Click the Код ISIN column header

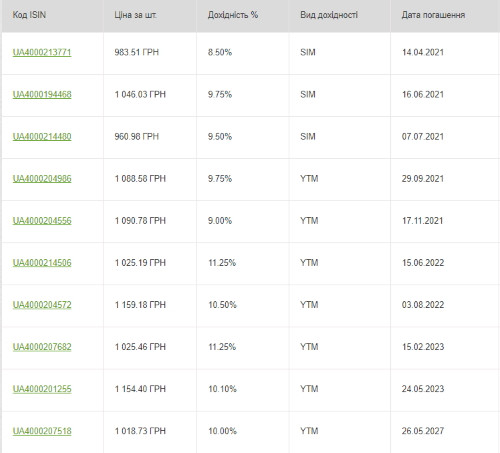click(x=53, y=15)
